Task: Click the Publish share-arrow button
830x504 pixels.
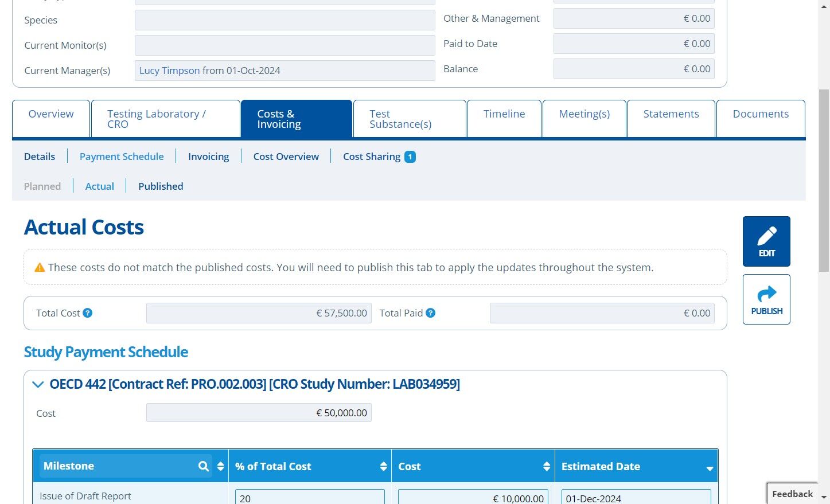Action: 766,299
